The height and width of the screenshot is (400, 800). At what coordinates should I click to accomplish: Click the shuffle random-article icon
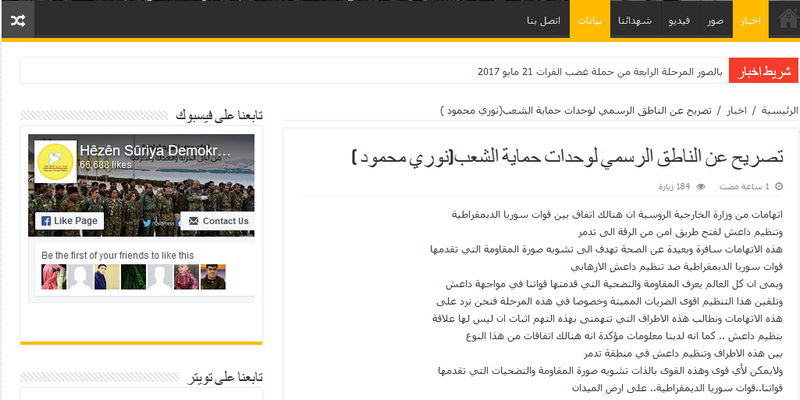pyautogui.click(x=19, y=20)
